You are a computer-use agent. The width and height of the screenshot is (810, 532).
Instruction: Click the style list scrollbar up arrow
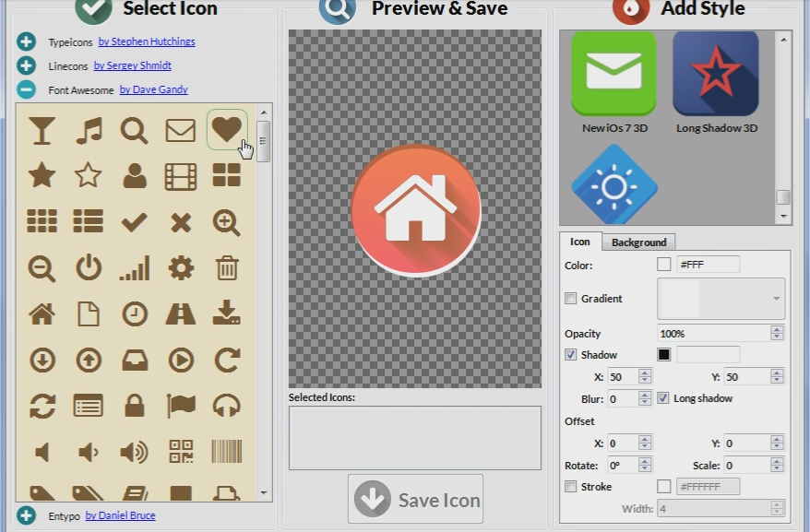[783, 40]
